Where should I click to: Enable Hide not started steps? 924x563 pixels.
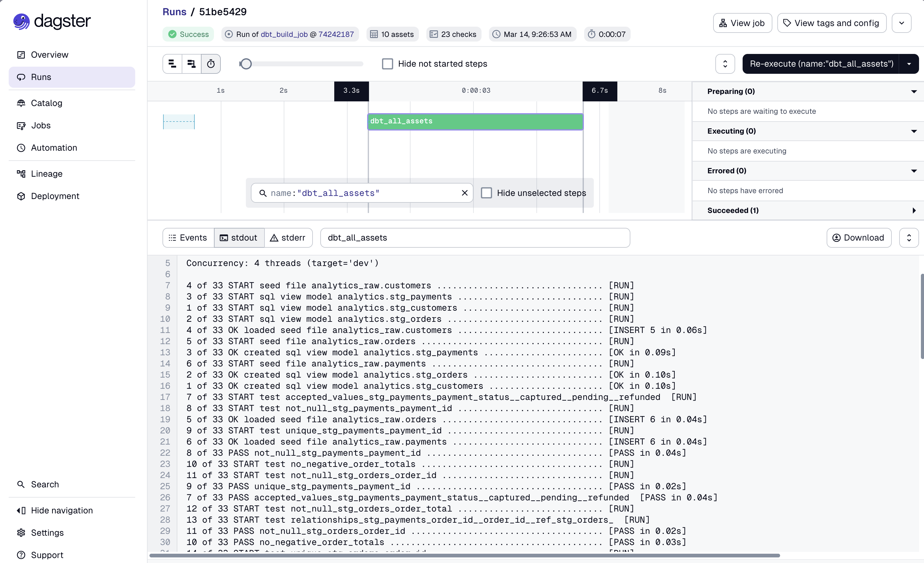point(387,64)
